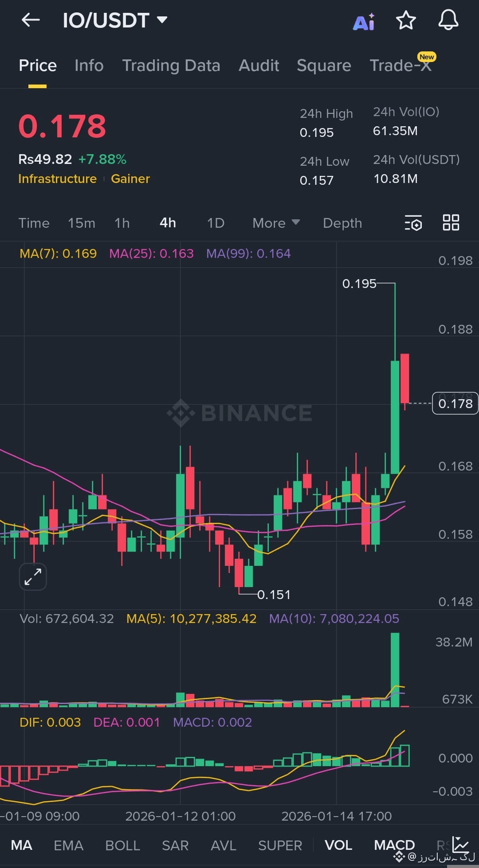Tap the 0.151 low price annotation

tap(274, 595)
